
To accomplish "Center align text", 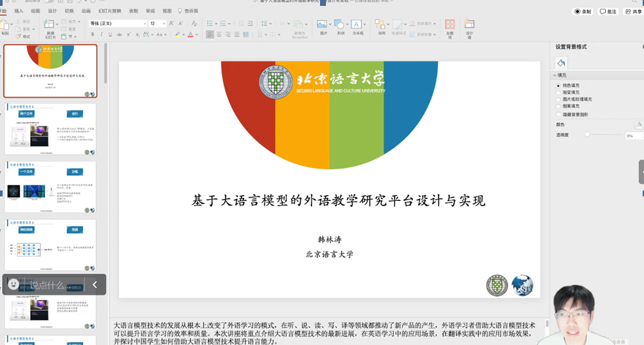I will coord(219,35).
